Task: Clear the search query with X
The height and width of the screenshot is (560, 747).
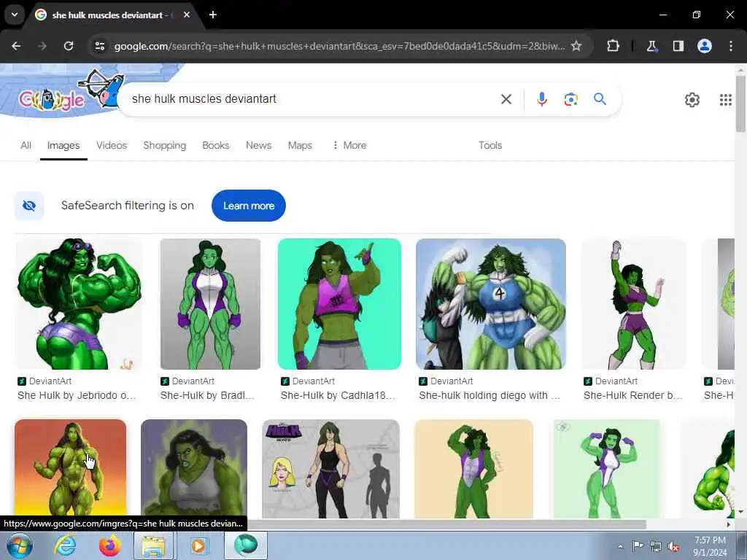Action: 506,99
